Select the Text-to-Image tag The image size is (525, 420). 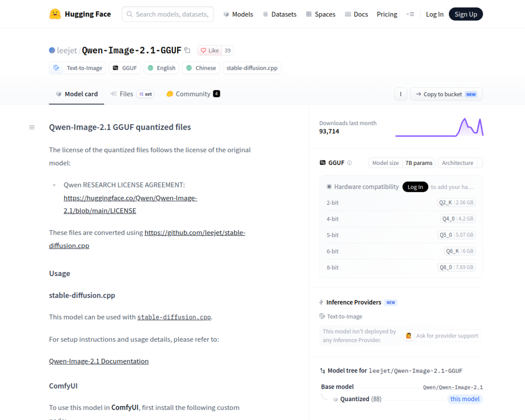pos(78,68)
